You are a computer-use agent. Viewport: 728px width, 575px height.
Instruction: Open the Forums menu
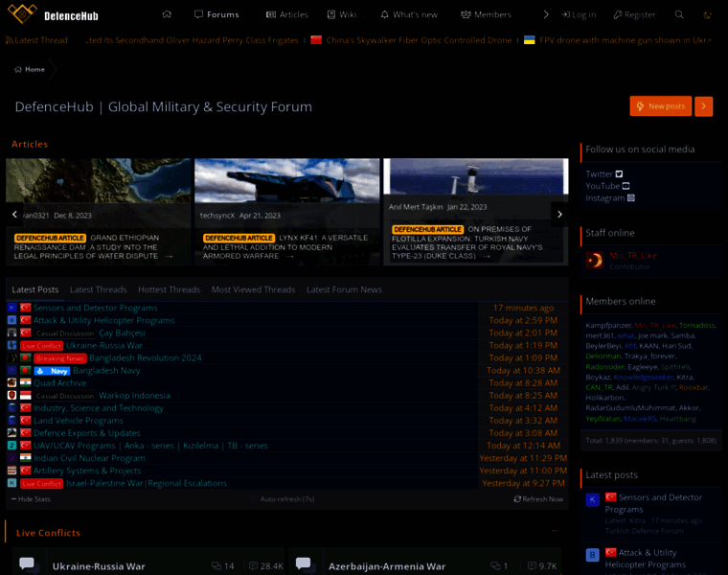[216, 14]
